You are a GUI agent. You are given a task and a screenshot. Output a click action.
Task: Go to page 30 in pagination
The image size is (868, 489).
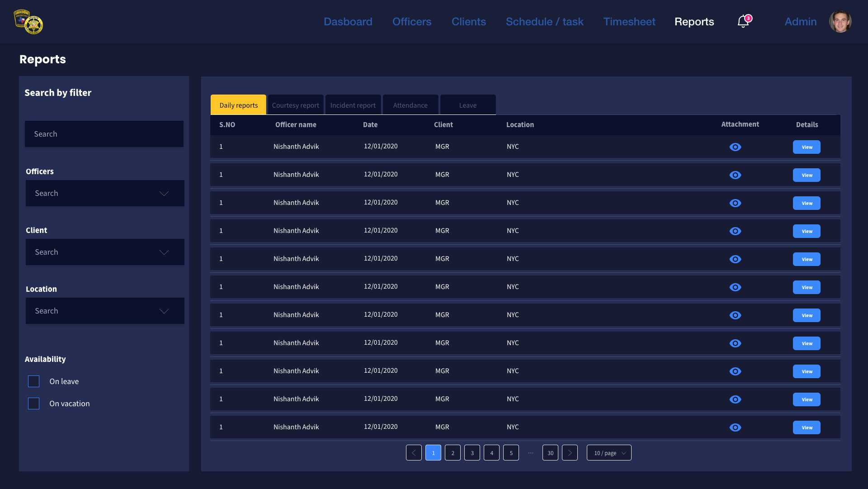pos(550,453)
